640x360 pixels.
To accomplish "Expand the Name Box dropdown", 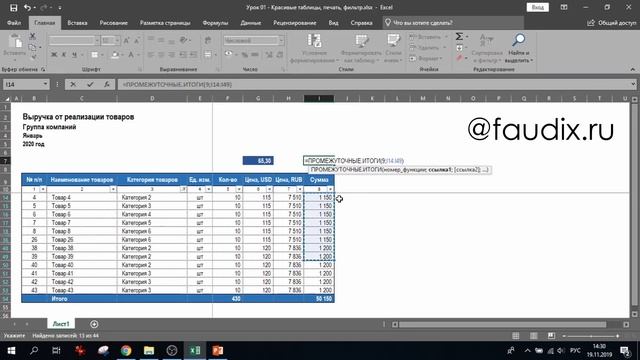I will click(45, 84).
